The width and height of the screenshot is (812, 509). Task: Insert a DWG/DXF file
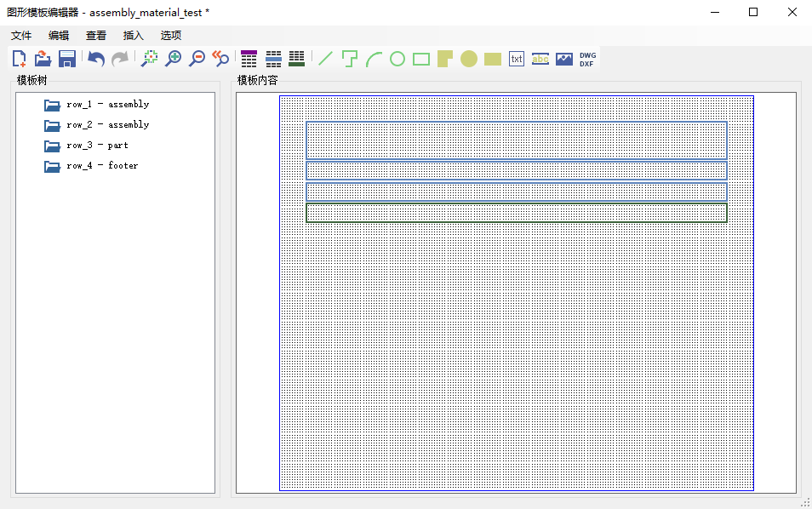tap(588, 59)
